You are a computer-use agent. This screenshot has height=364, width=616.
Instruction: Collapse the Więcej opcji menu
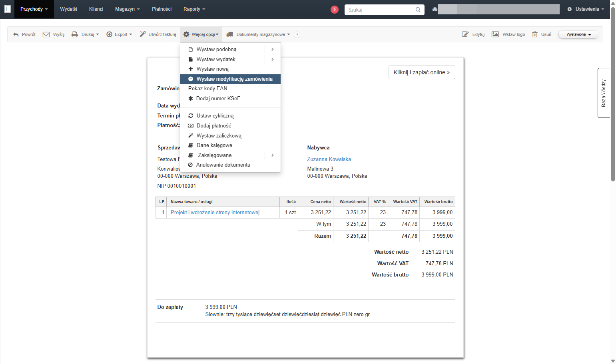201,34
